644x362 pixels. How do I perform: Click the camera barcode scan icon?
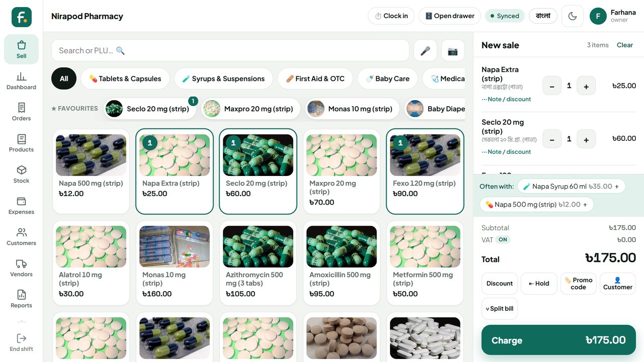453,50
